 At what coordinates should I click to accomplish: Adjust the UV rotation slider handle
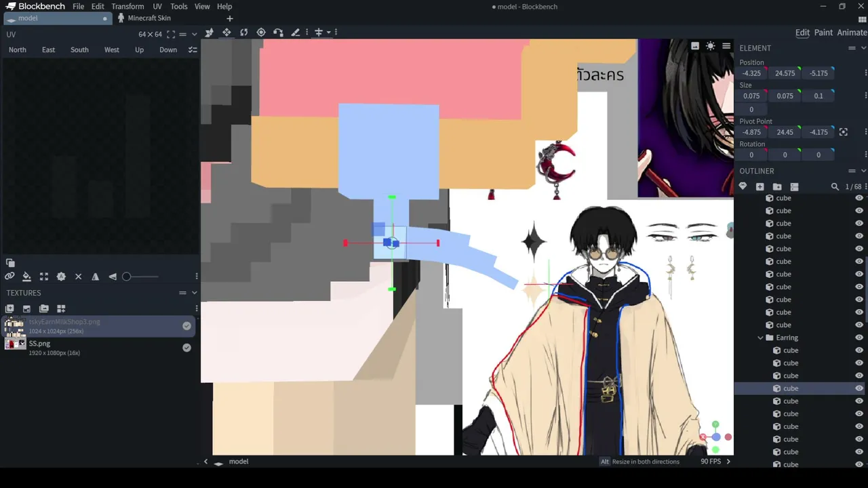pos(126,277)
